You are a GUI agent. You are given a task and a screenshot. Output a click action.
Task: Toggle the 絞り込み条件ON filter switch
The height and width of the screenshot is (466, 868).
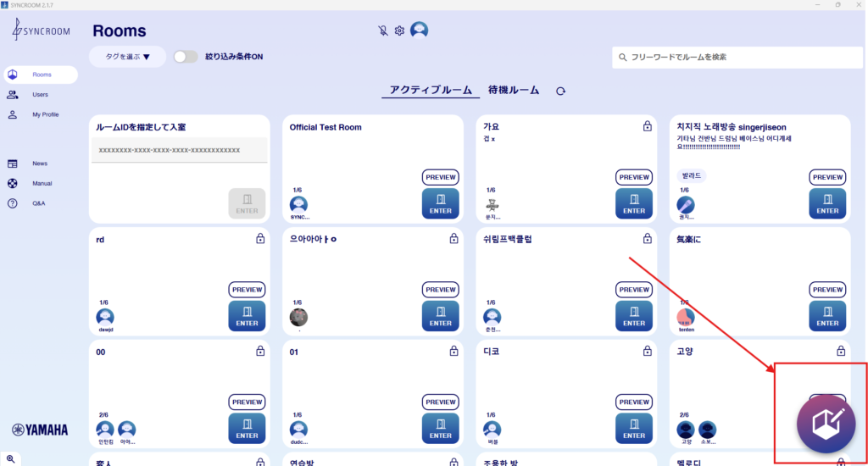(x=186, y=57)
